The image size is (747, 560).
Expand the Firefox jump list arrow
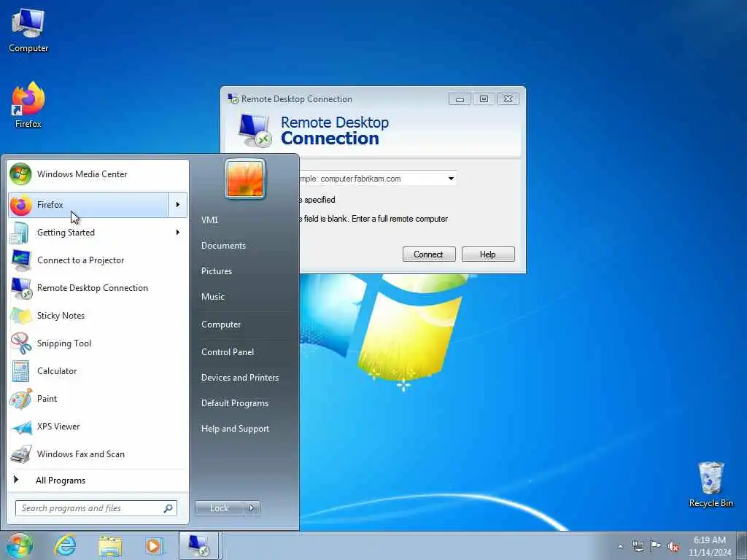coord(178,205)
